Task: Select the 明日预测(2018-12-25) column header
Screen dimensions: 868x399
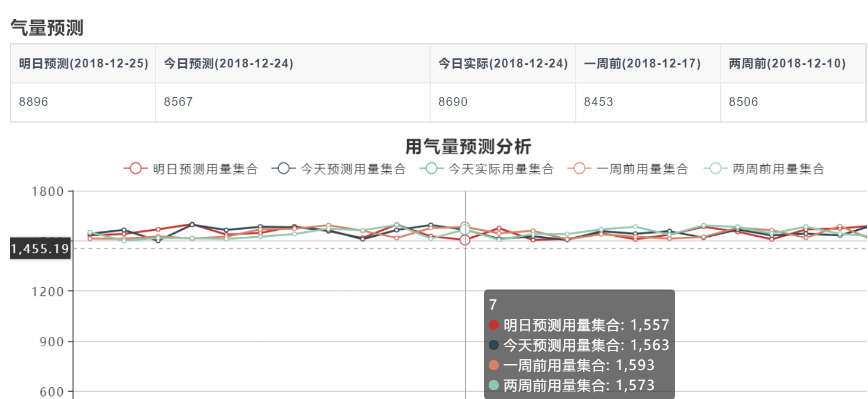Action: pos(83,63)
